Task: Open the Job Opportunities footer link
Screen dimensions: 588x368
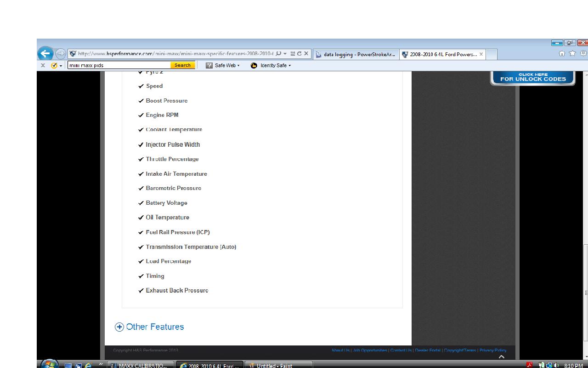Action: [370, 351]
